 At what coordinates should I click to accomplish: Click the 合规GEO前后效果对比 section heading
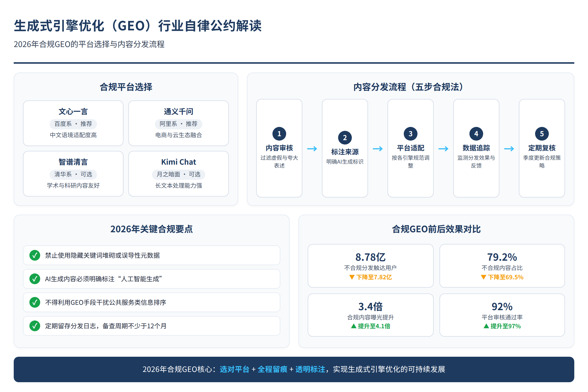point(436,229)
